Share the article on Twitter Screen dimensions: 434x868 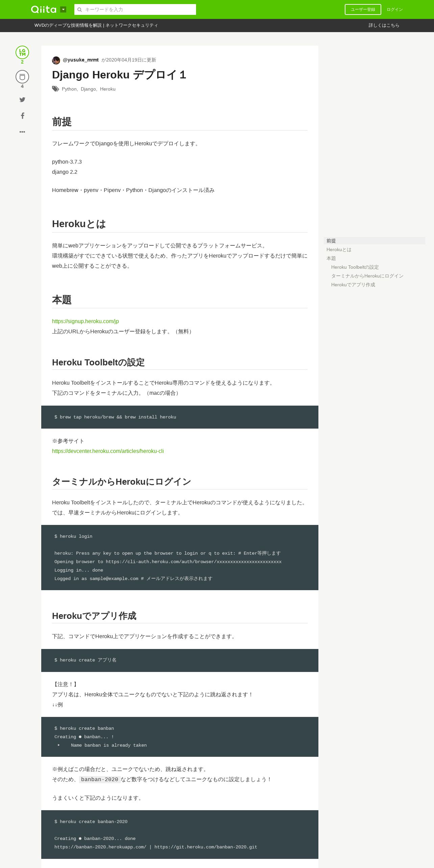coord(22,99)
